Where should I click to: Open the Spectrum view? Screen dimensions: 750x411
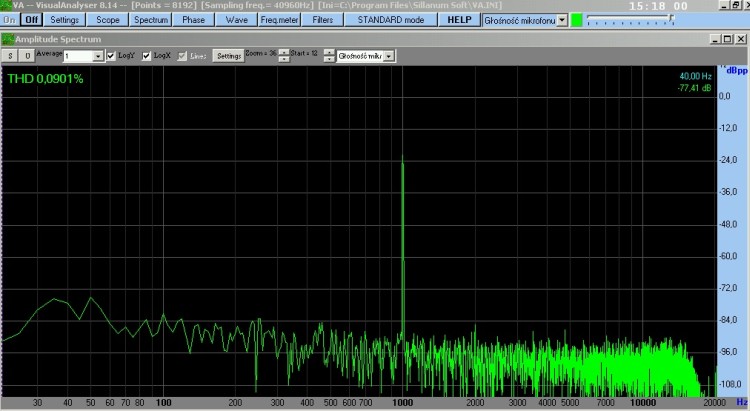151,20
